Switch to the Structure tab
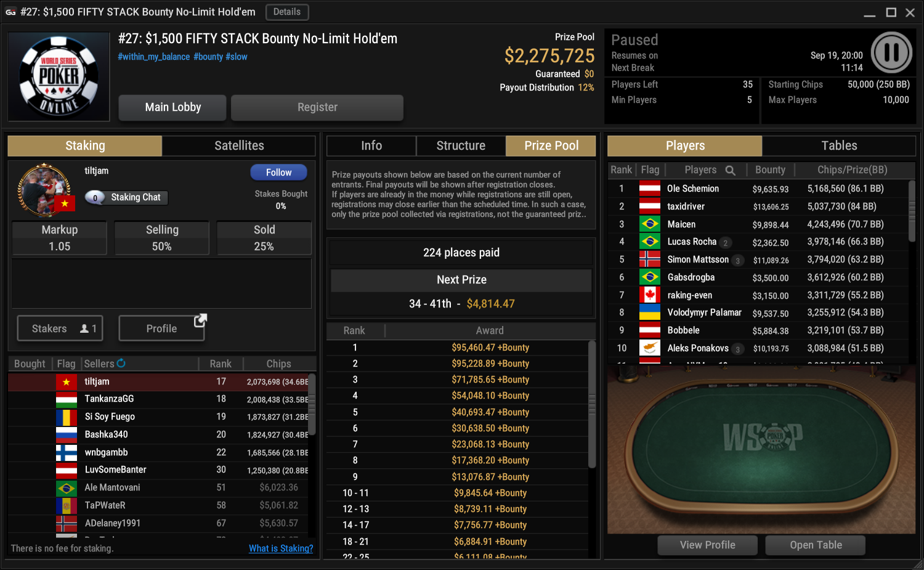924x570 pixels. click(x=461, y=146)
